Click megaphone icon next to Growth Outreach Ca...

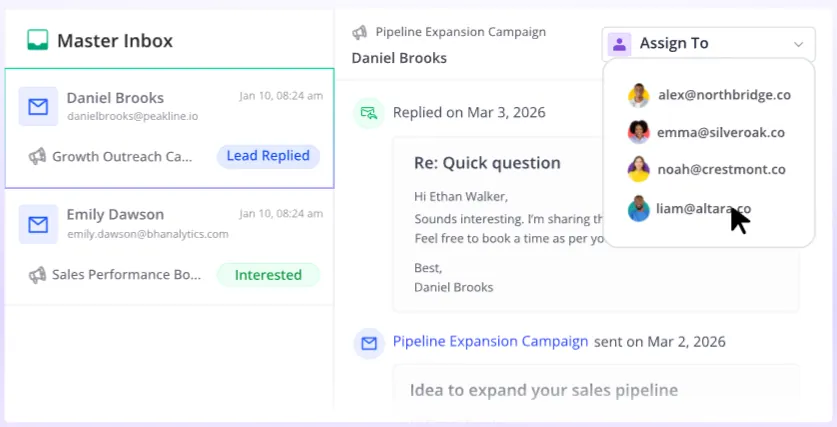click(37, 156)
